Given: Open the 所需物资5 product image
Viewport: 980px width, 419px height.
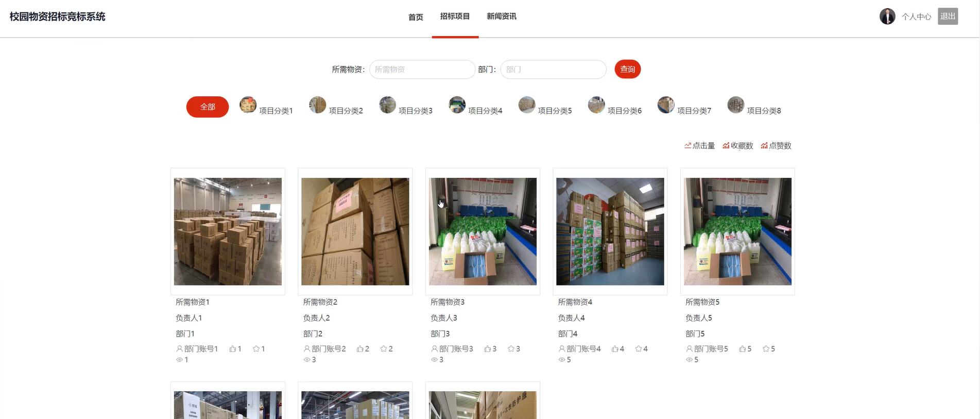Looking at the screenshot, I should [737, 231].
